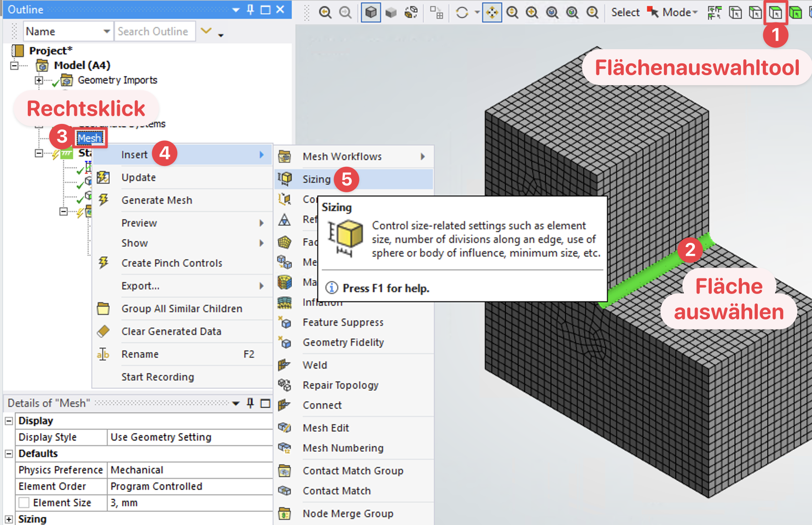Click the Vertex selection filter icon

pyautogui.click(x=735, y=13)
